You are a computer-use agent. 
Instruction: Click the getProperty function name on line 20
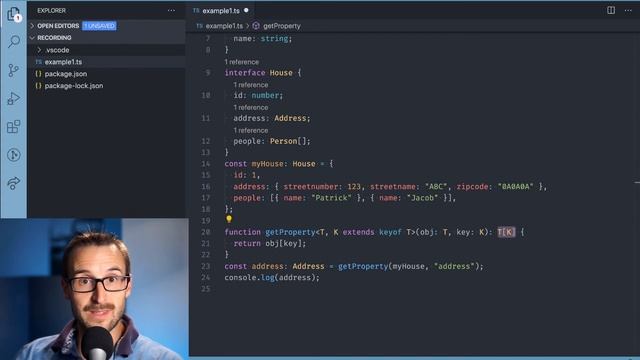[290, 232]
